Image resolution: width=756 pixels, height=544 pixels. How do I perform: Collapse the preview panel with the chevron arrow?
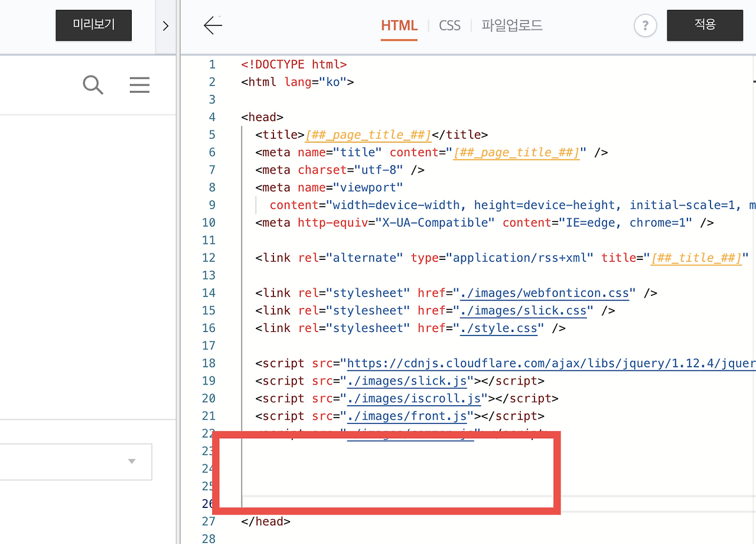pos(165,25)
